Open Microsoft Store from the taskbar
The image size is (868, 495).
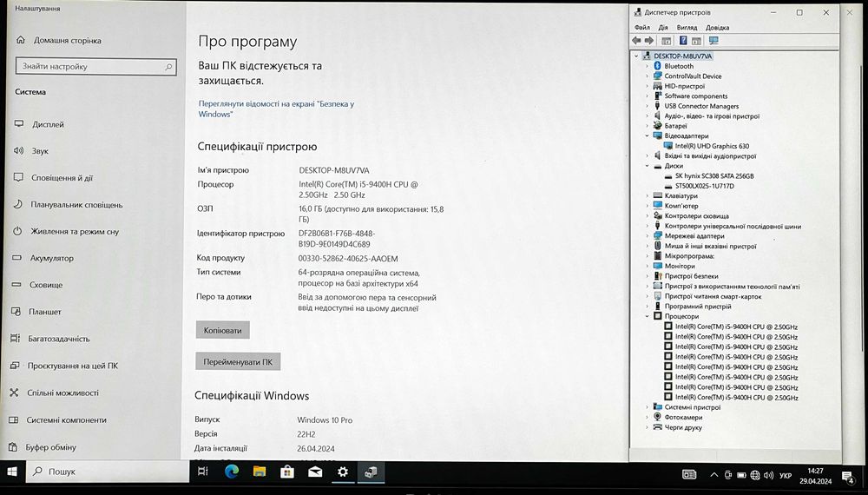tap(286, 472)
